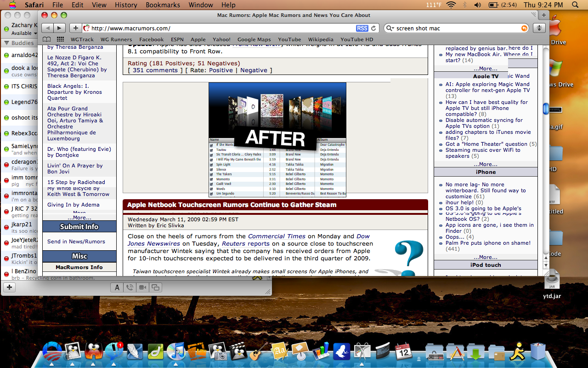This screenshot has width=588, height=368.
Task: Open the Safari menu
Action: [34, 5]
